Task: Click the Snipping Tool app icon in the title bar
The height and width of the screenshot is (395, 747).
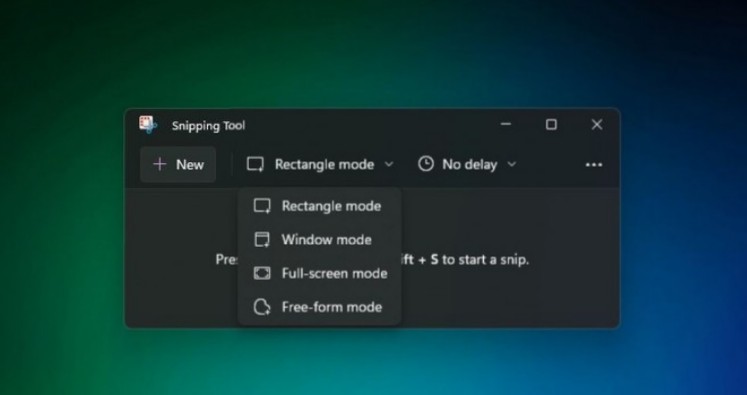Action: 148,125
